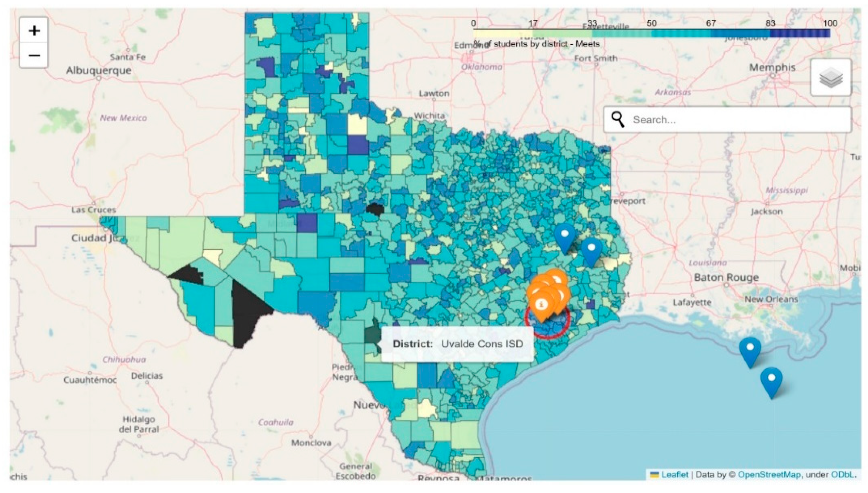The width and height of the screenshot is (868, 493).
Task: Click the small black district in central Texas
Action: pyautogui.click(x=375, y=209)
